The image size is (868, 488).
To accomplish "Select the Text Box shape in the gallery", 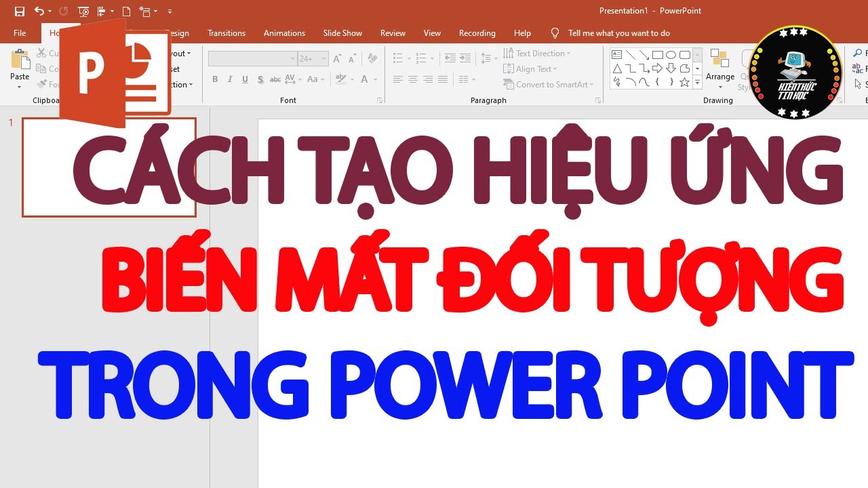I will tap(617, 55).
